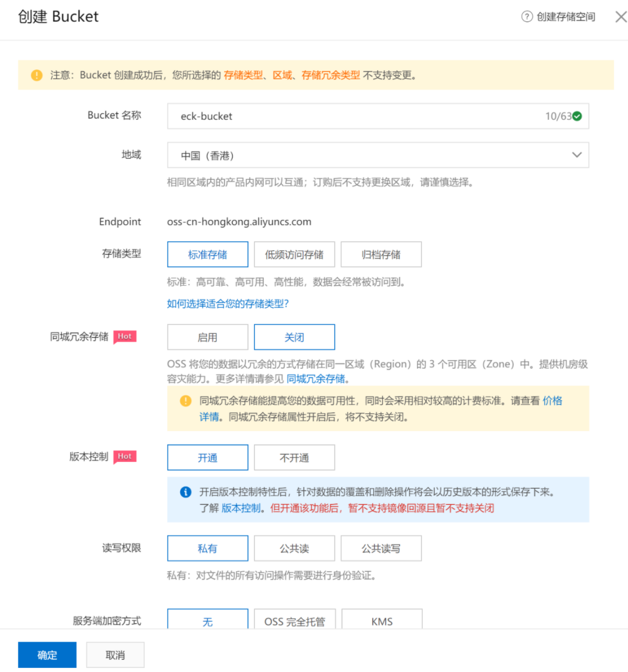Click the warning icon in the top notice
This screenshot has width=628, height=672.
click(x=36, y=75)
